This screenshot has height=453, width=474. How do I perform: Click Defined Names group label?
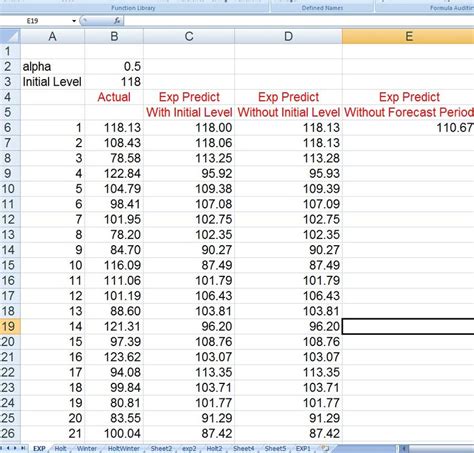[x=322, y=8]
